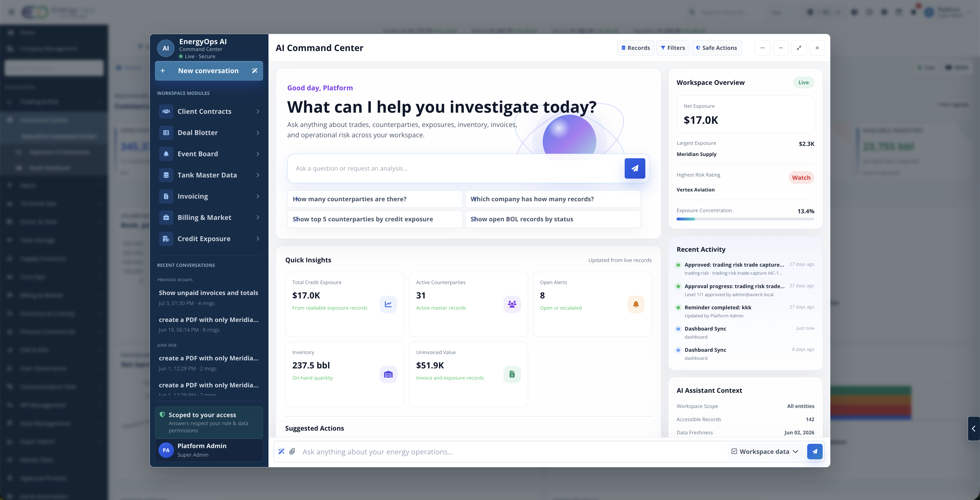The image size is (980, 500).
Task: Open Tank Master Data module
Action: tap(209, 175)
